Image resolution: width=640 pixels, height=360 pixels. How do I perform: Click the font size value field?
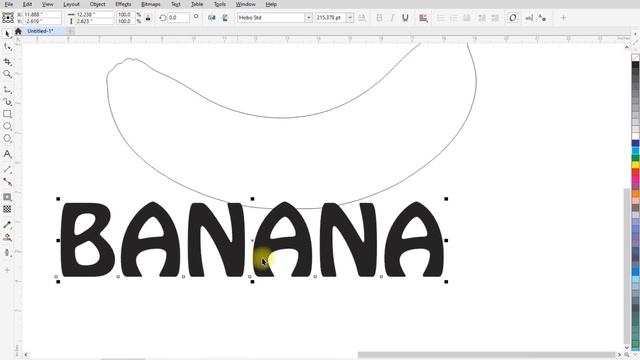pos(331,18)
